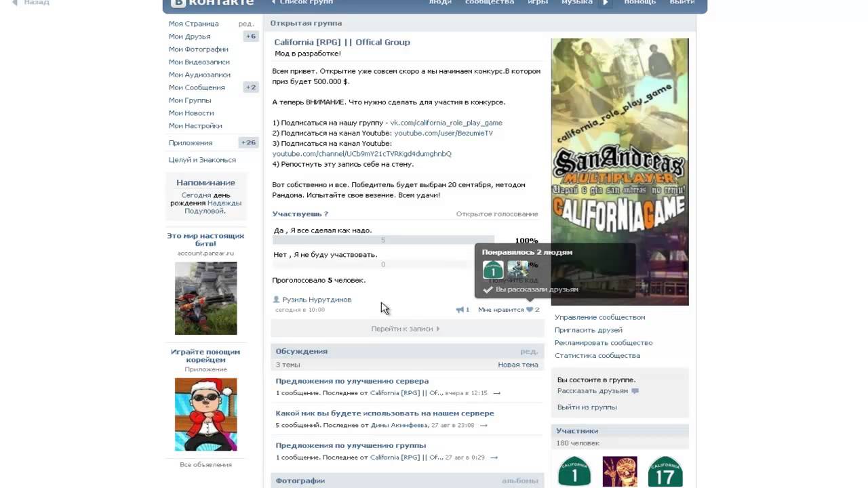
Task: Open Управление сообществом
Action: click(x=599, y=317)
